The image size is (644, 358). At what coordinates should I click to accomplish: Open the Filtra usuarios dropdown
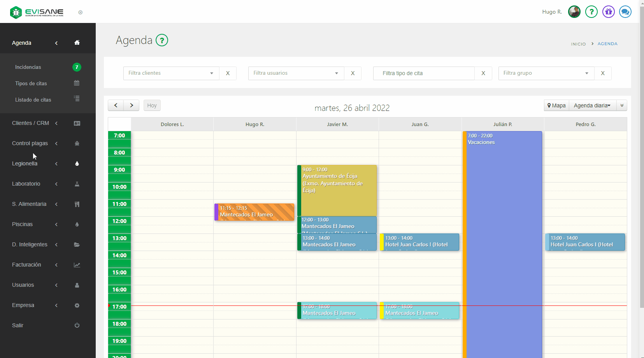pos(296,73)
